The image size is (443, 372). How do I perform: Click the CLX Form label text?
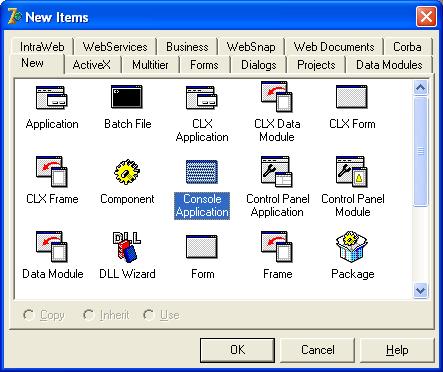point(352,124)
